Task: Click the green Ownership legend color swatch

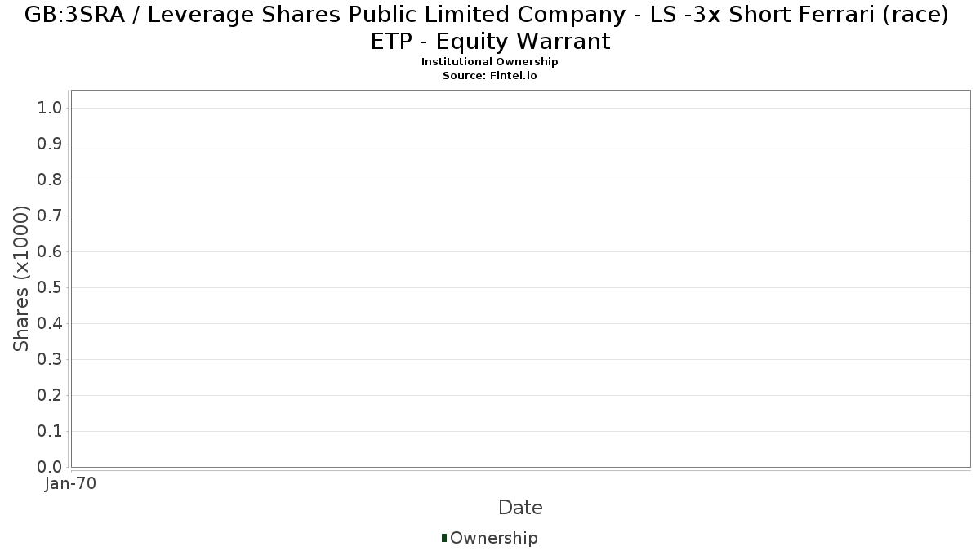Action: pos(444,538)
